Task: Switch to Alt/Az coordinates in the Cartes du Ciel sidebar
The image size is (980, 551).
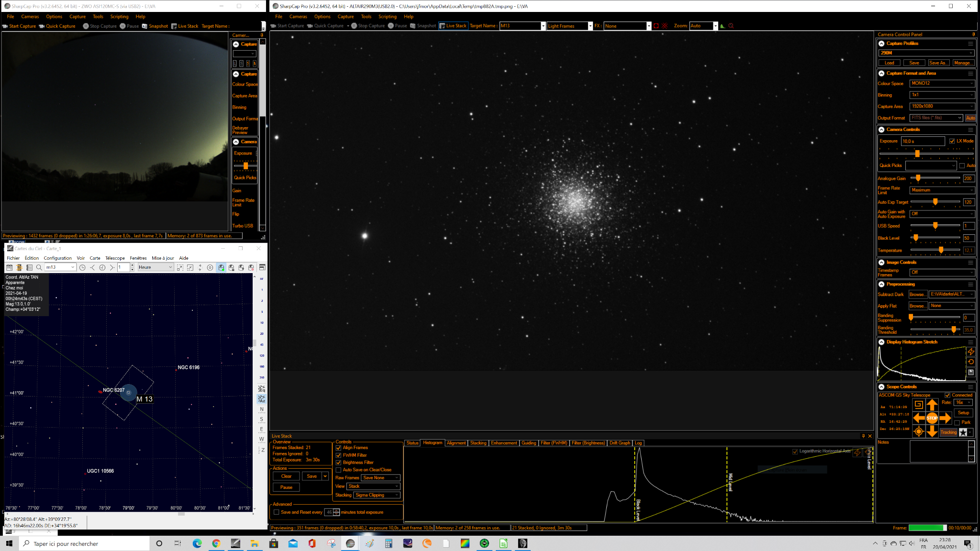Action: click(x=262, y=399)
